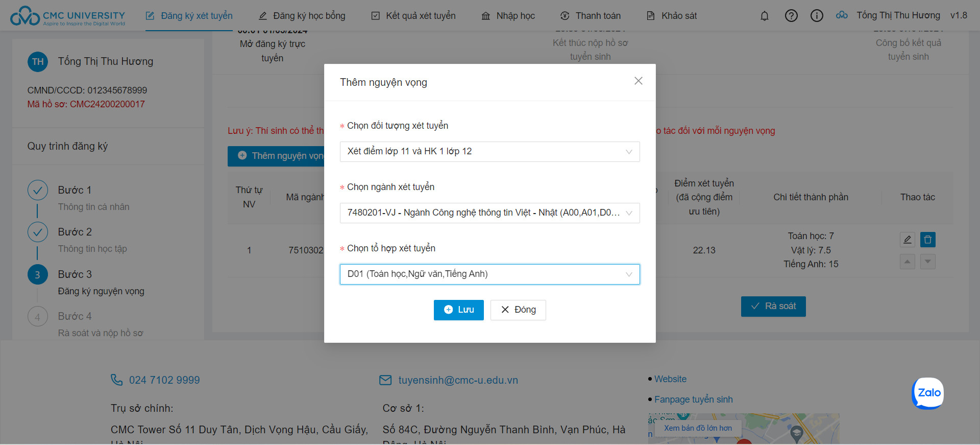Click the v1.8 version label
This screenshot has height=445, width=980.
click(x=959, y=15)
